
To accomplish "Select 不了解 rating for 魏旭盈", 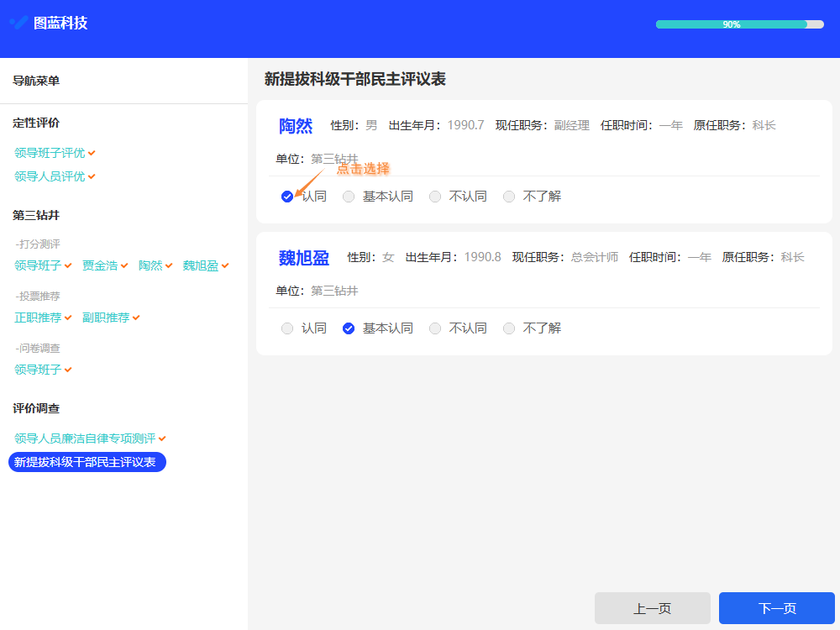I will pos(509,328).
